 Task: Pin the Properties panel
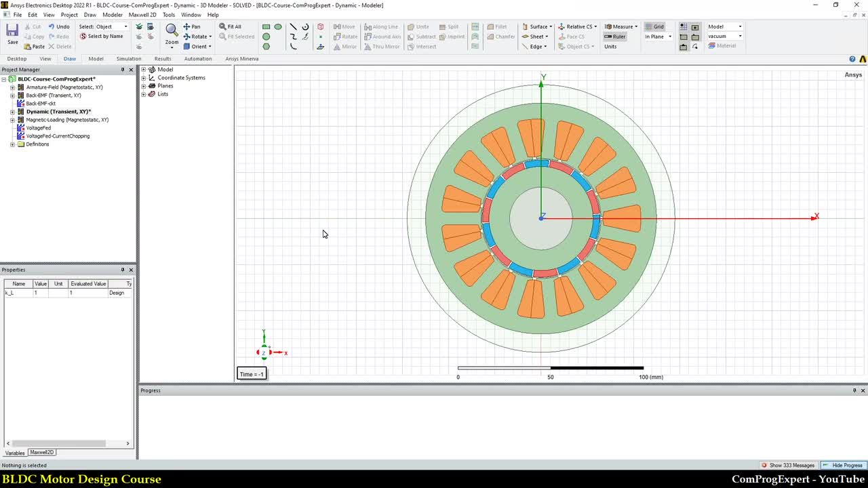pyautogui.click(x=123, y=270)
